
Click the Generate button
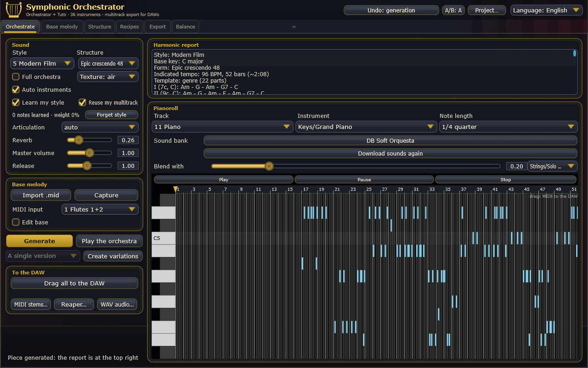40,241
